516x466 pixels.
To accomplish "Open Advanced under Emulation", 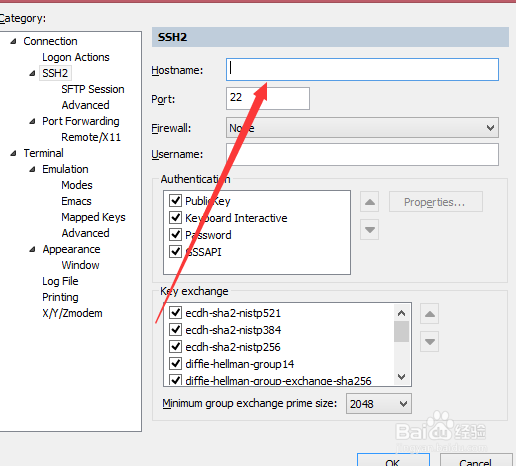I will (x=85, y=233).
